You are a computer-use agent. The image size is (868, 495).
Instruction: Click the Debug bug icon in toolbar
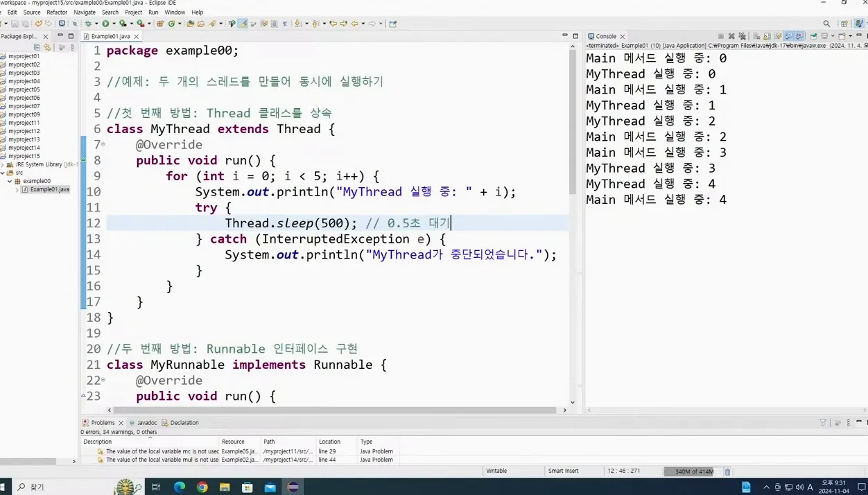tap(88, 24)
